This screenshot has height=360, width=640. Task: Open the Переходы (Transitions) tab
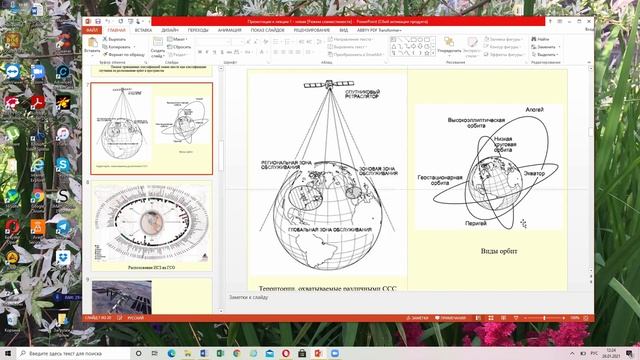(198, 30)
